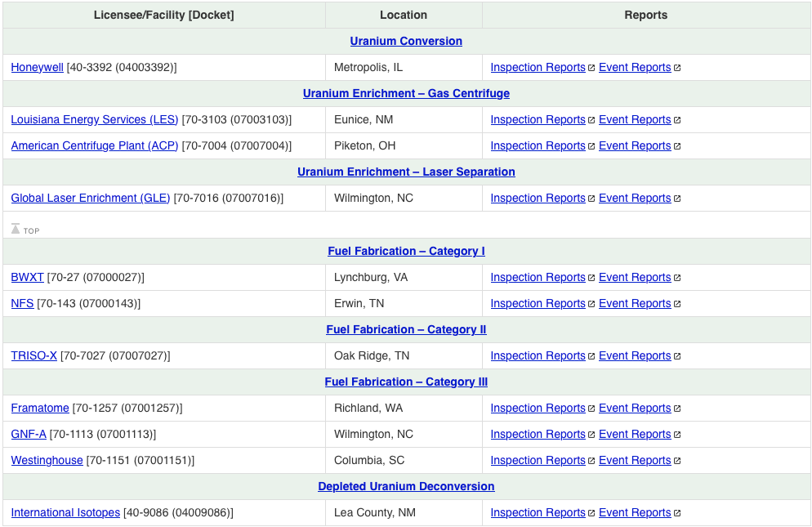Open Event Reports for American Centrifuge Plant
The height and width of the screenshot is (527, 812).
pos(635,145)
